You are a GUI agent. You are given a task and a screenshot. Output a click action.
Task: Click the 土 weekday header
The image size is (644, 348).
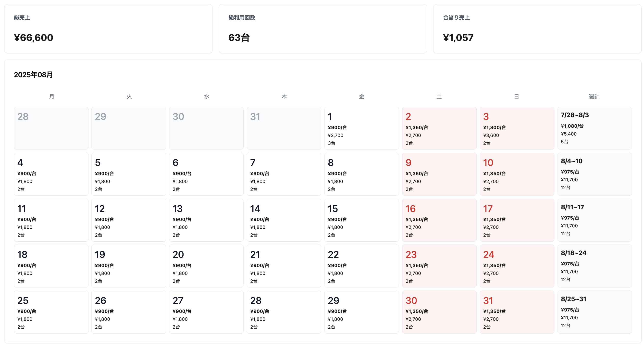pyautogui.click(x=439, y=97)
